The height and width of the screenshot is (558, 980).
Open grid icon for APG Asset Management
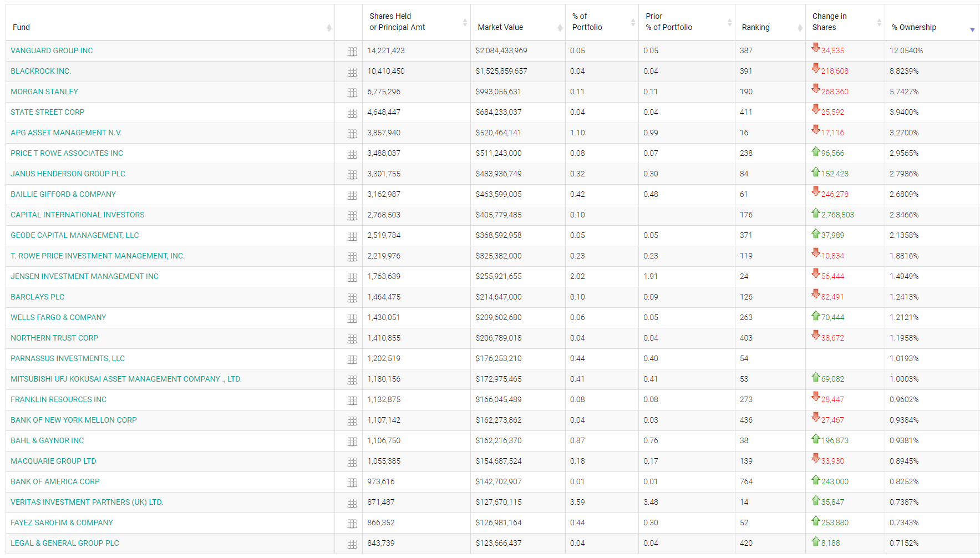pyautogui.click(x=352, y=134)
